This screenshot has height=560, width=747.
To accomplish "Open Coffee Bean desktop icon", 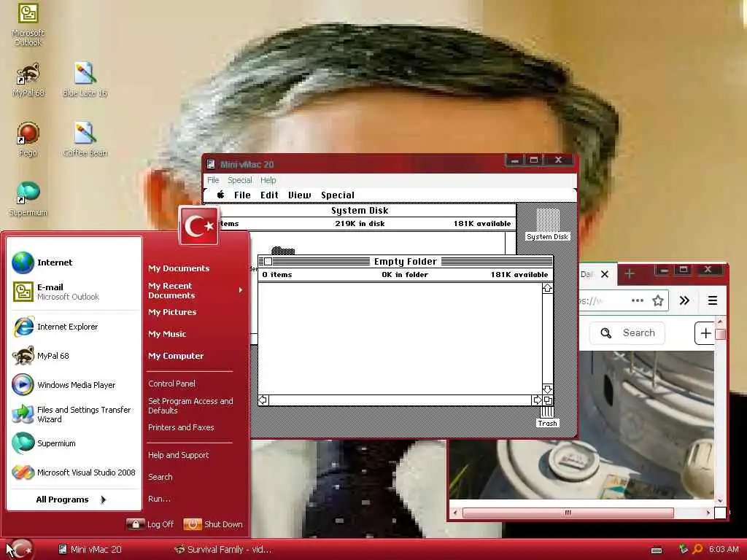I will click(x=85, y=139).
